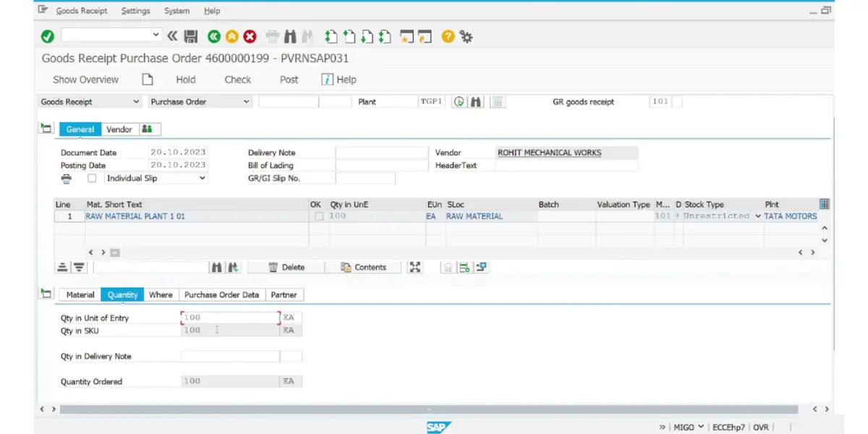Click the Delivery Note input field
The width and height of the screenshot is (868, 434).
[382, 153]
